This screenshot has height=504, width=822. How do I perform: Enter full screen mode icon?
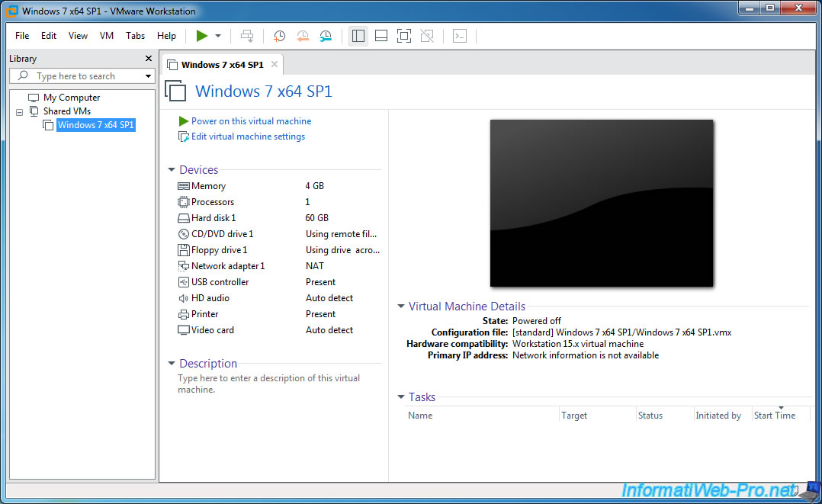coord(404,36)
